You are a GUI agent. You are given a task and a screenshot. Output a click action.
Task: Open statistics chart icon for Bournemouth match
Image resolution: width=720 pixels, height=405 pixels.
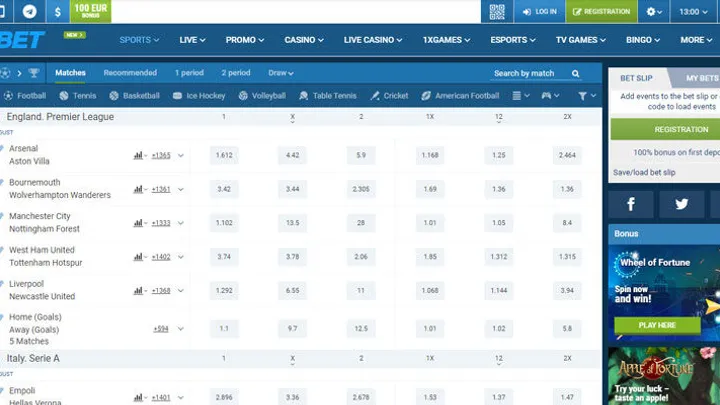pyautogui.click(x=138, y=189)
